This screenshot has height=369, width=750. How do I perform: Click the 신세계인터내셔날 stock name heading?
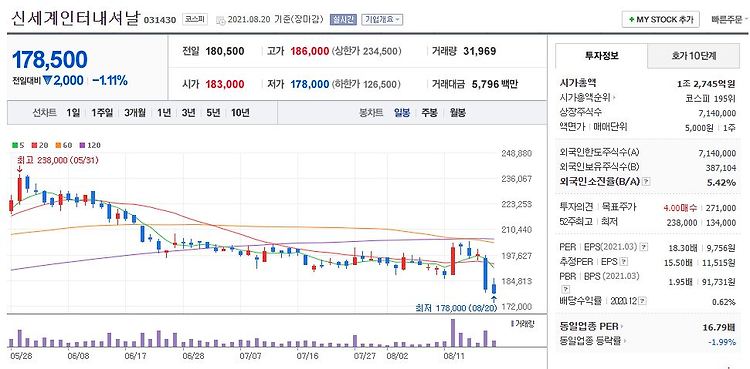pyautogui.click(x=76, y=19)
